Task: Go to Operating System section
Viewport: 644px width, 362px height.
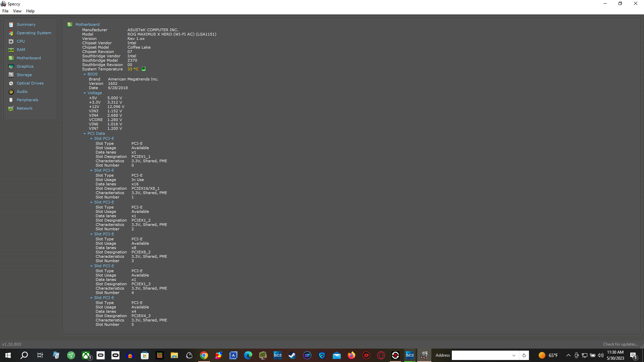Action: pos(34,33)
